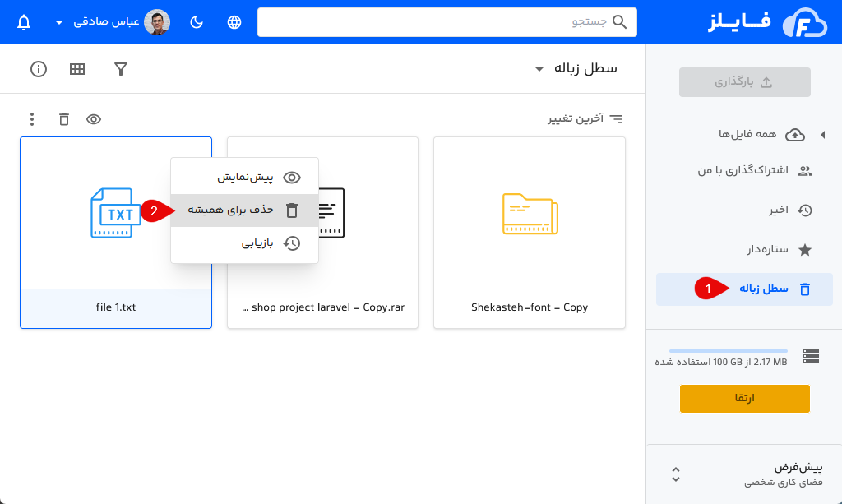Image resolution: width=842 pixels, height=504 pixels.
Task: Open the سطل زباله breadcrumb dropdown arrow
Action: click(539, 70)
